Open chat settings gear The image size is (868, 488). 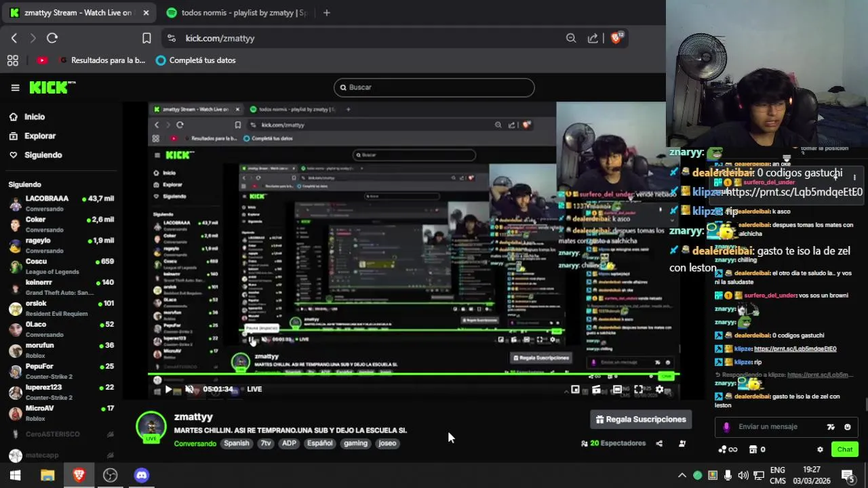click(x=820, y=449)
